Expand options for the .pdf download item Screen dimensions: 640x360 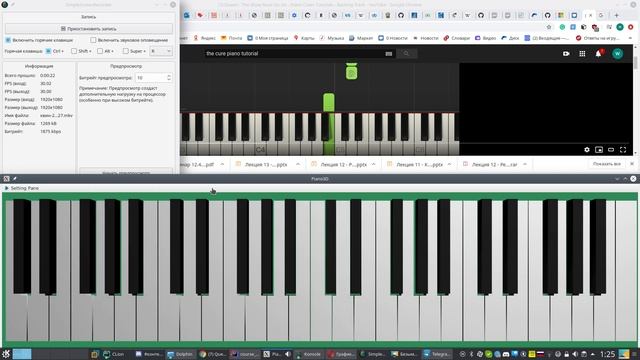point(222,164)
